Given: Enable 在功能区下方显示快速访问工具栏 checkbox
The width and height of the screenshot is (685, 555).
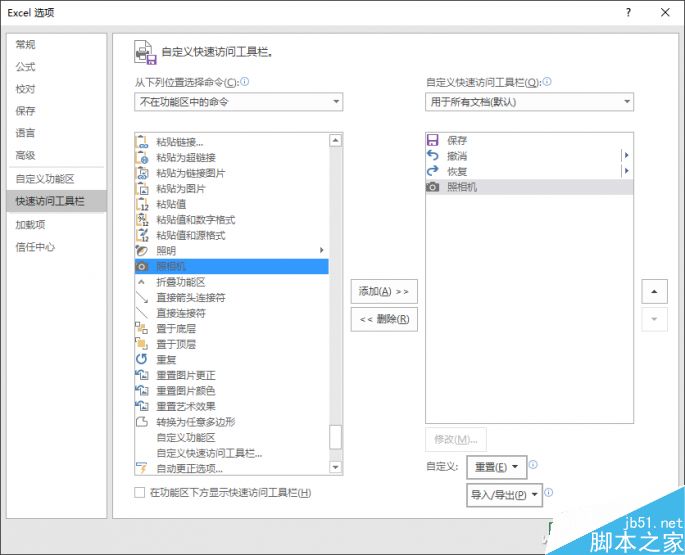Looking at the screenshot, I should click(140, 493).
